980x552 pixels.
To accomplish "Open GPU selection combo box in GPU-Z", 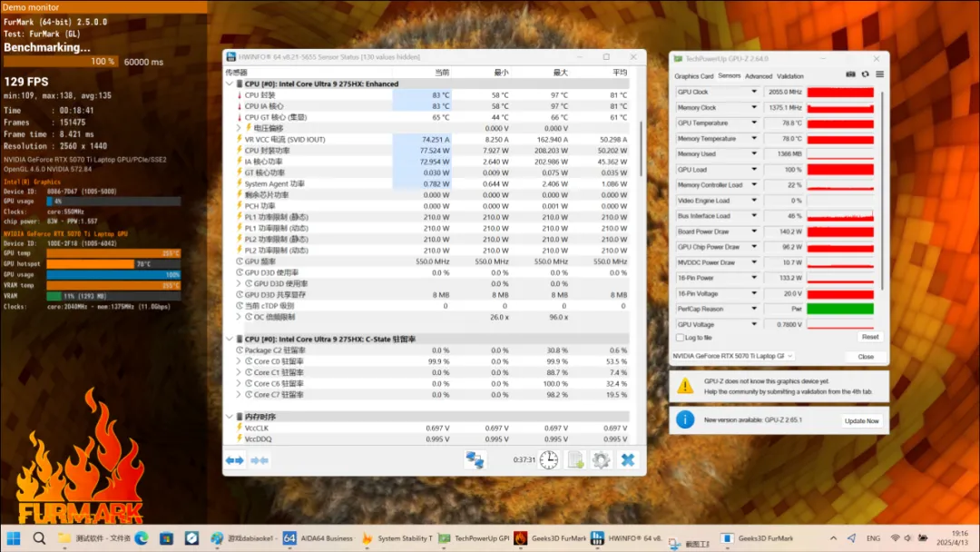I will pyautogui.click(x=732, y=356).
